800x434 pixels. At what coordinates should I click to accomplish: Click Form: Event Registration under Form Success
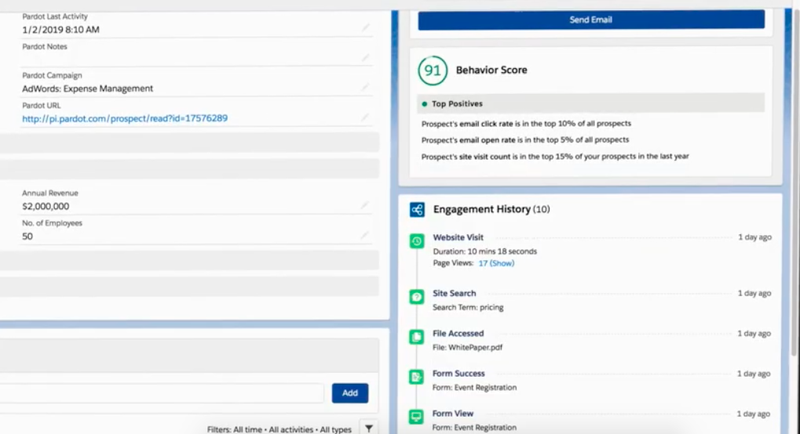point(474,388)
